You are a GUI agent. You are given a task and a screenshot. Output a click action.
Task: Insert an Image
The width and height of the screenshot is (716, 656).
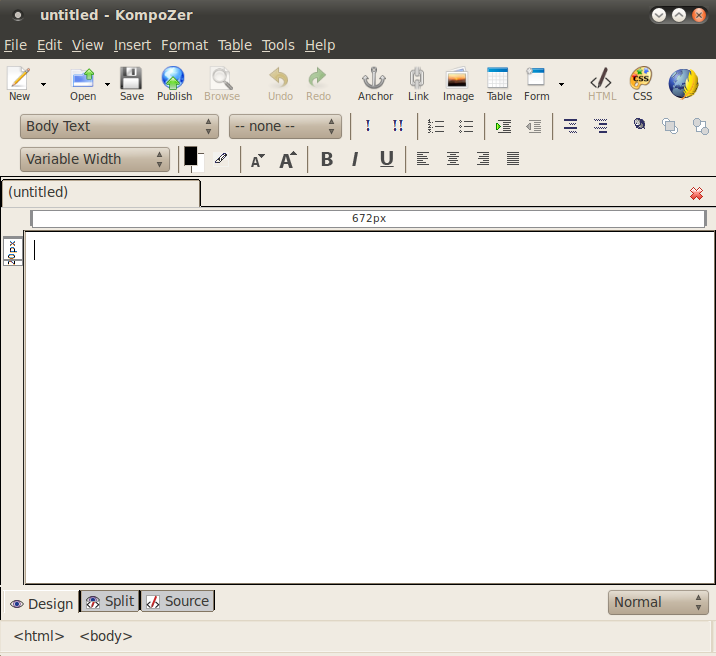[458, 84]
